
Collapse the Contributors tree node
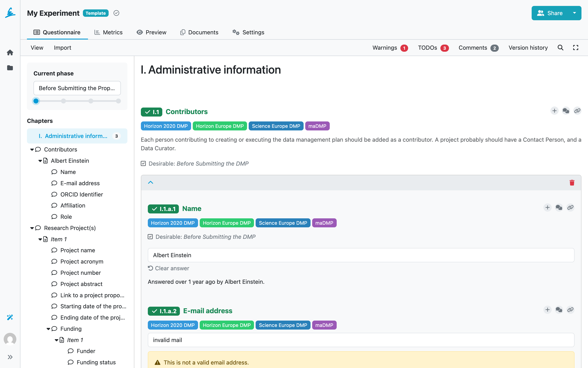pos(32,150)
